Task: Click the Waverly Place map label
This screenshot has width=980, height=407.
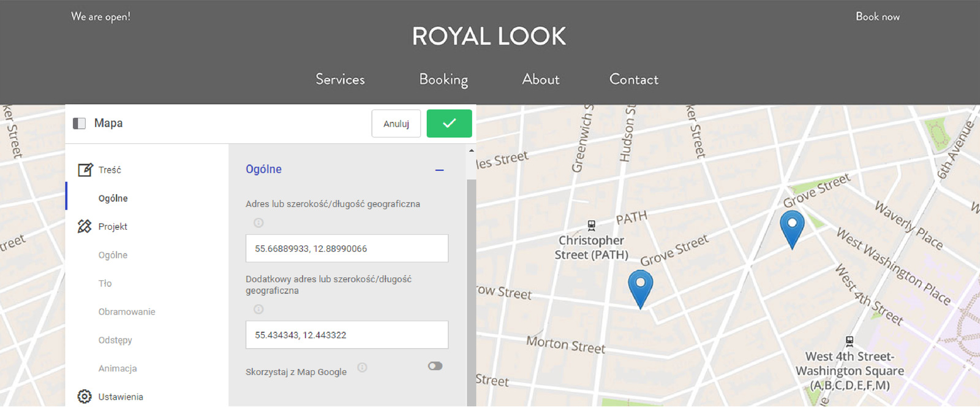Action: 908,225
